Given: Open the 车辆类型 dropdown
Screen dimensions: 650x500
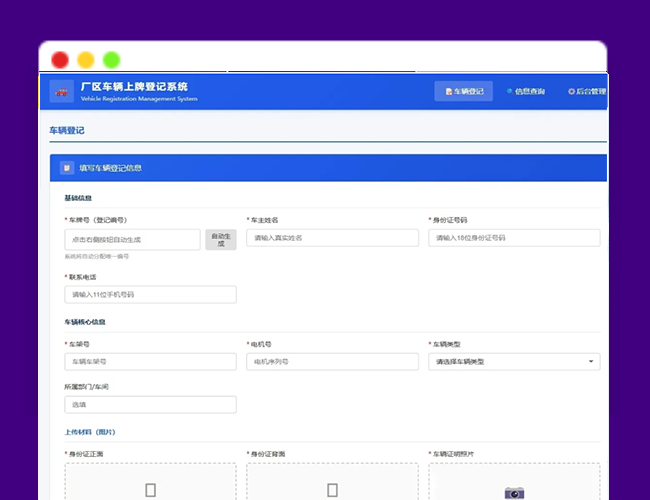Looking at the screenshot, I should click(x=514, y=362).
